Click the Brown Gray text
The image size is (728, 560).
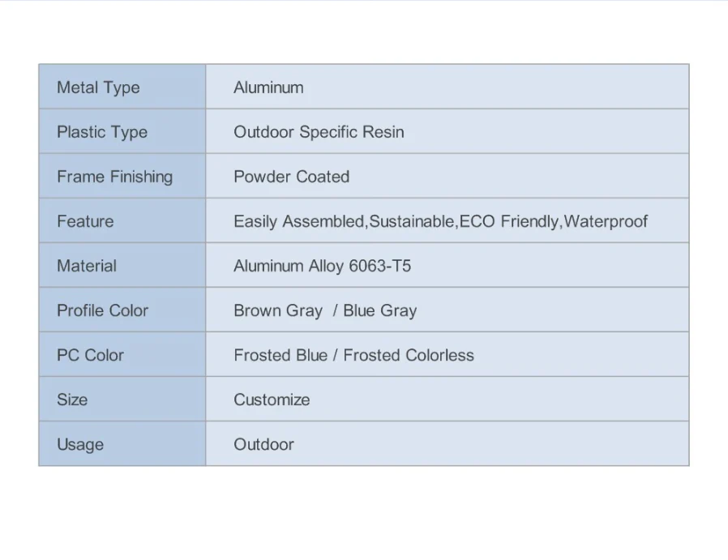pos(278,310)
